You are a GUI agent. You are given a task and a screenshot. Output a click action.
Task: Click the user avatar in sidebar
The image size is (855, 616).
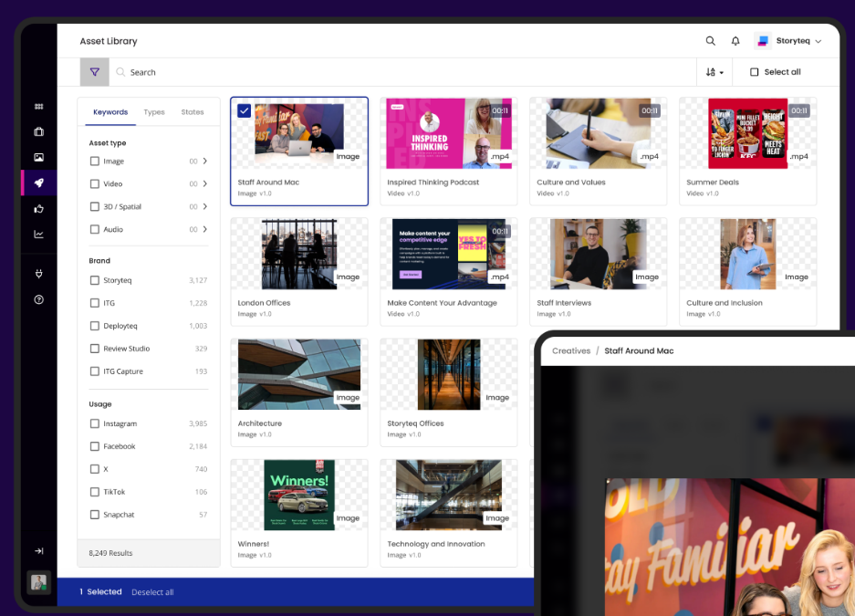pos(38,582)
